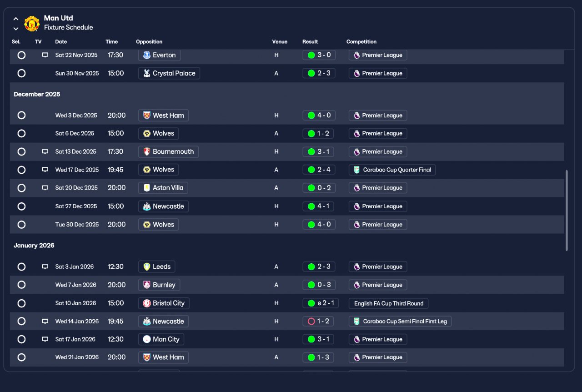Image resolution: width=582 pixels, height=392 pixels.
Task: Click the TV icon for Bournemouth match
Action: click(x=45, y=152)
